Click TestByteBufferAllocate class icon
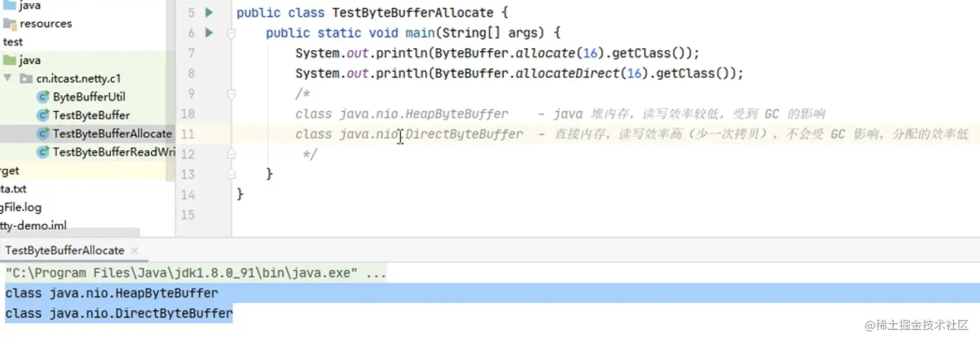The width and height of the screenshot is (980, 343). tap(43, 134)
